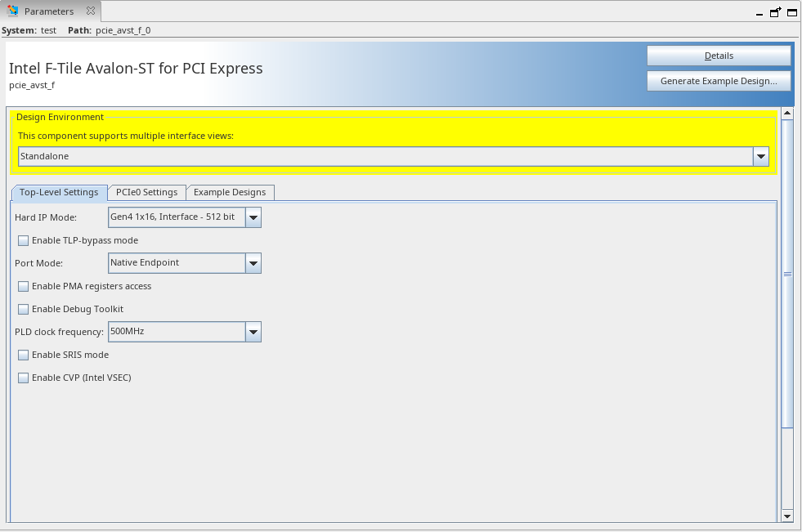The height and width of the screenshot is (532, 802).
Task: Switch to PCIe0 Settings tab
Action: click(x=147, y=192)
